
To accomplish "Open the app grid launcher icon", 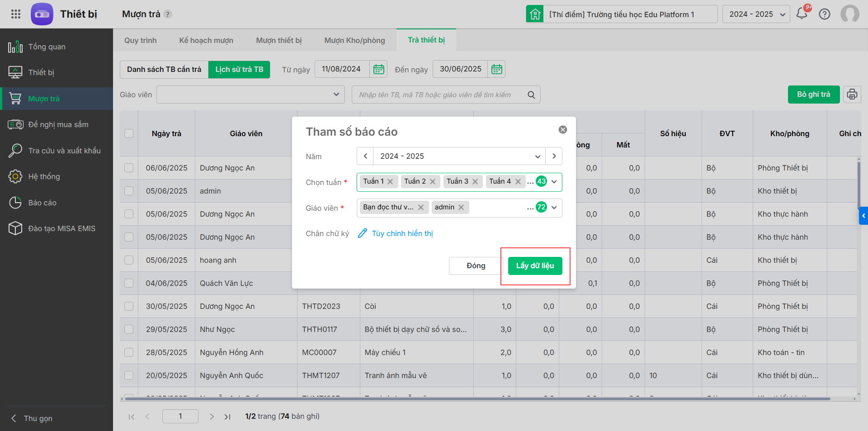I will coord(16,14).
